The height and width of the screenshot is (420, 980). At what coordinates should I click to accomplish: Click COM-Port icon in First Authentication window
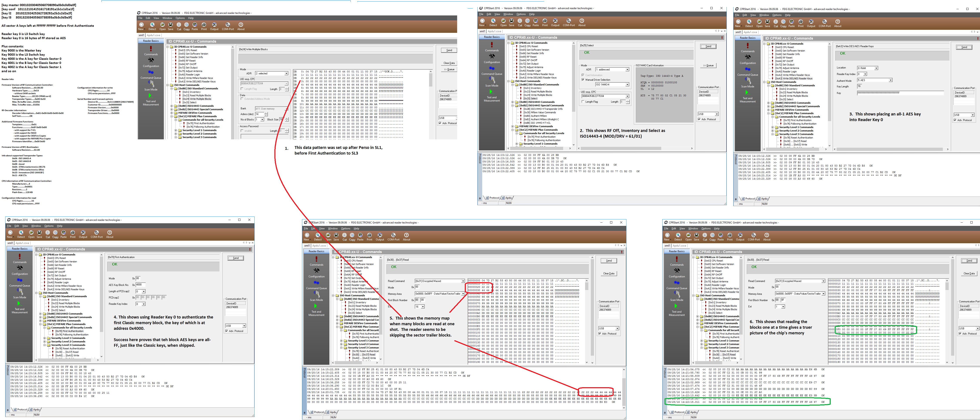[x=96, y=233]
